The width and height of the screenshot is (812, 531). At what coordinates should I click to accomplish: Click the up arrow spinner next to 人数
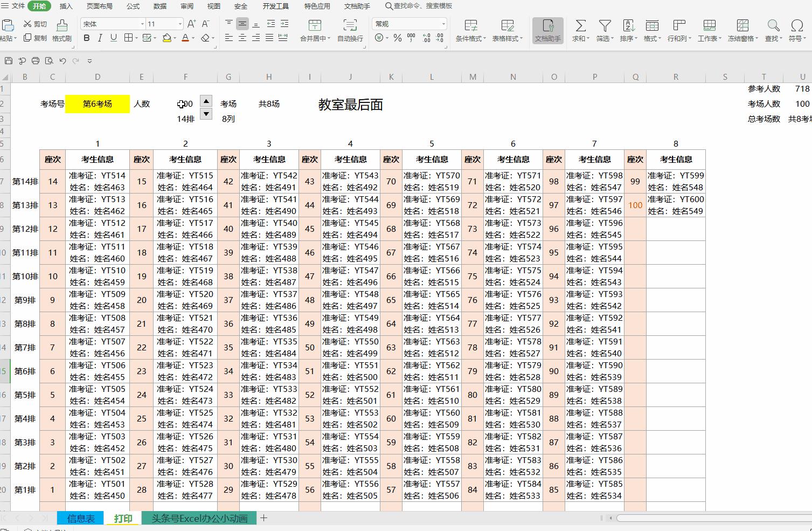[x=206, y=100]
